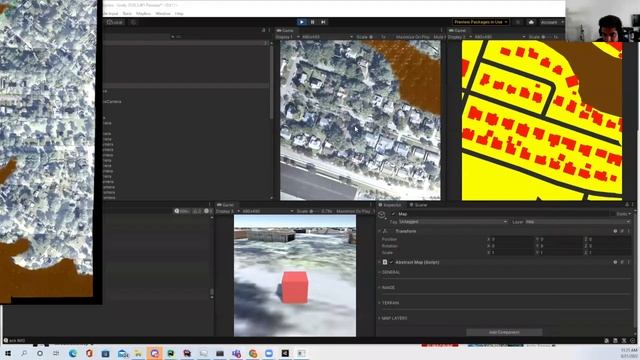Open Windows Start menu
Viewport: 640px width, 360px height.
click(7, 353)
